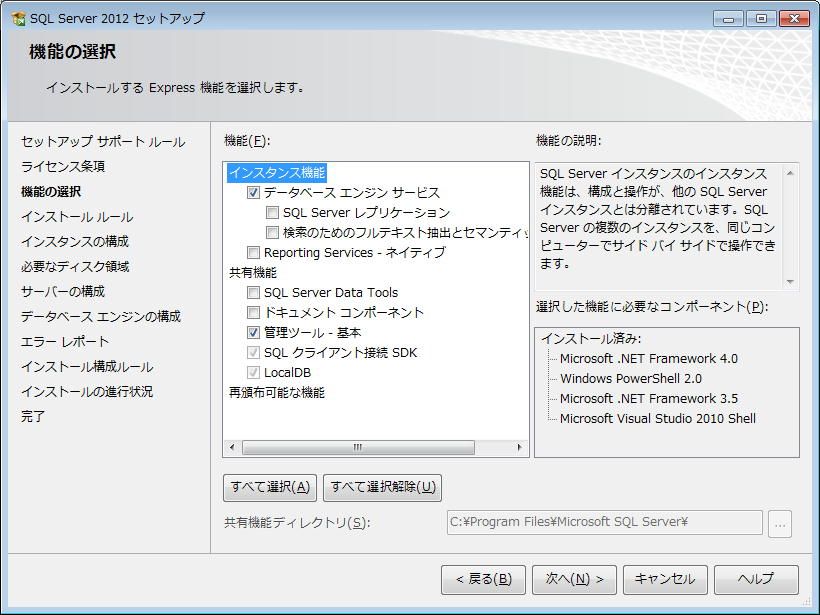Check the 検索のためのフルテキスト抽出 checkbox
Image resolution: width=820 pixels, height=615 pixels.
(272, 233)
